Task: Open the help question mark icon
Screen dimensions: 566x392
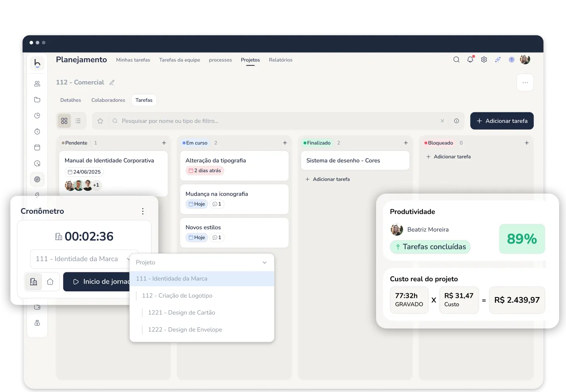Action: pos(511,60)
